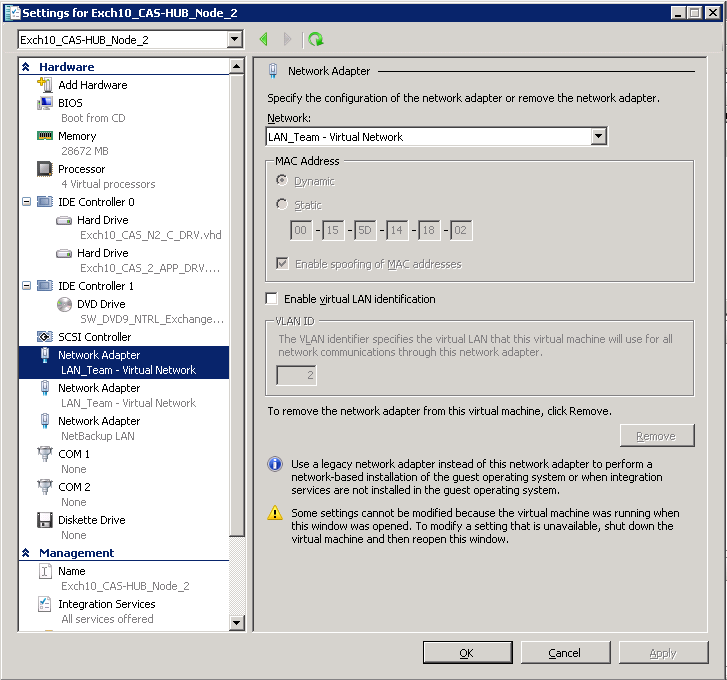Screen dimensions: 727x680
Task: Open the virtual machine selector dropdown
Action: pos(235,40)
